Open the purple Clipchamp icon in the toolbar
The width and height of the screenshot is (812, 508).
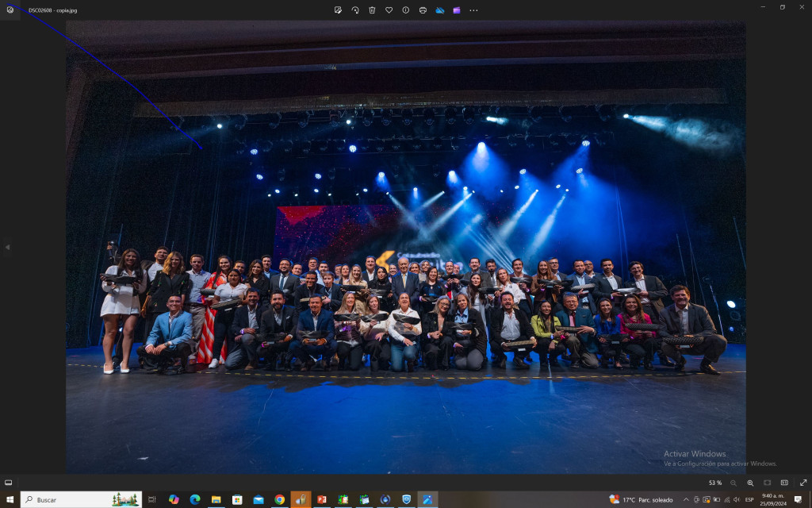coord(457,10)
